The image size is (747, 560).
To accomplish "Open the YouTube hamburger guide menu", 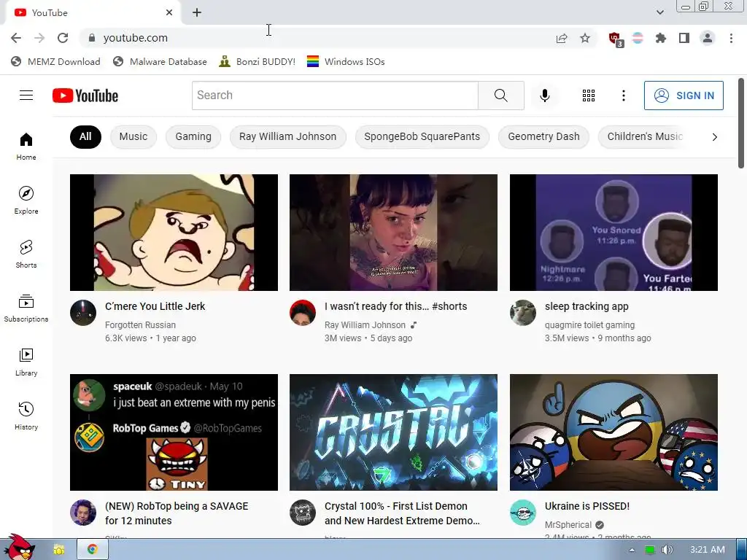I will click(26, 96).
